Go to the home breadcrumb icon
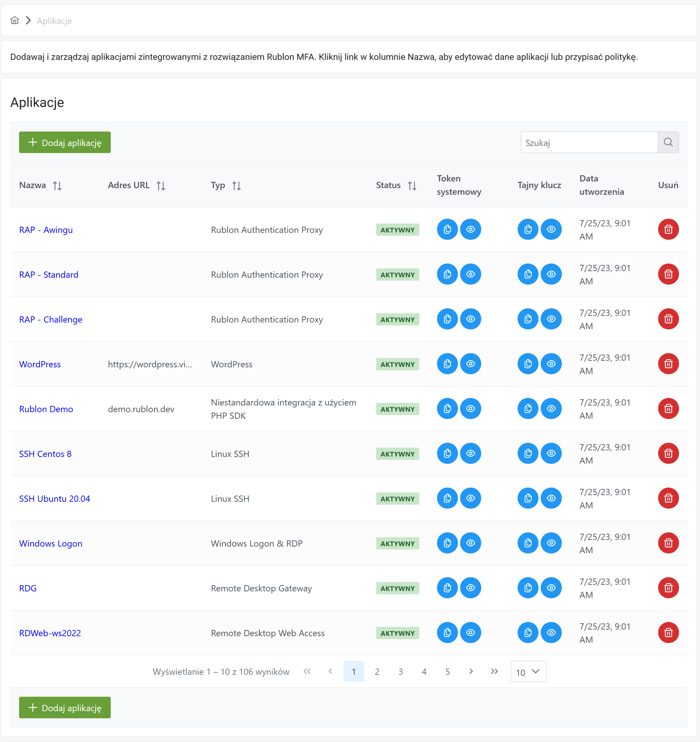The image size is (700, 742). (14, 20)
